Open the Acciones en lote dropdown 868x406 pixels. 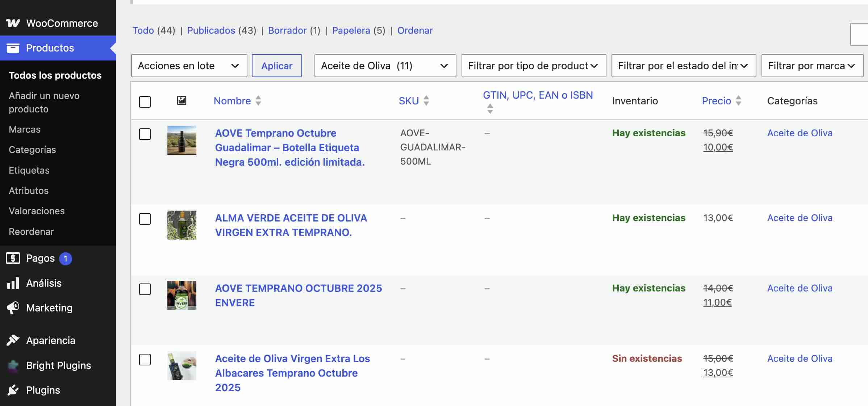point(189,66)
